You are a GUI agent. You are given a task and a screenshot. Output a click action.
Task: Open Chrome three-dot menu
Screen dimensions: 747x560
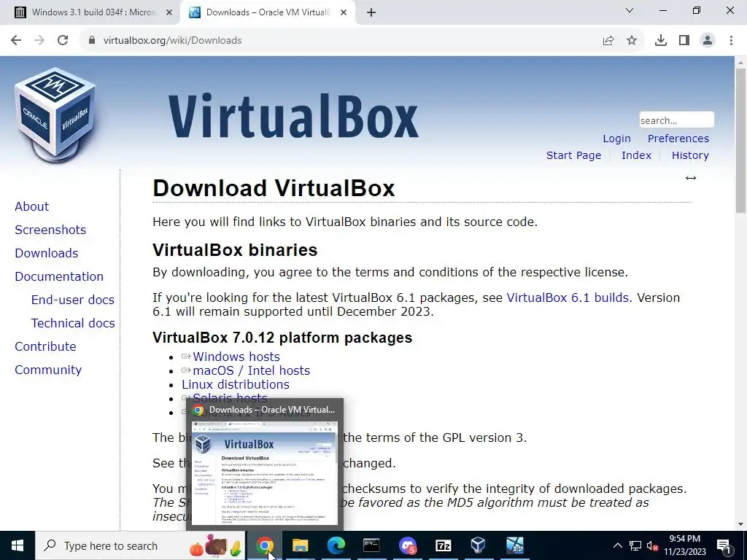(731, 41)
